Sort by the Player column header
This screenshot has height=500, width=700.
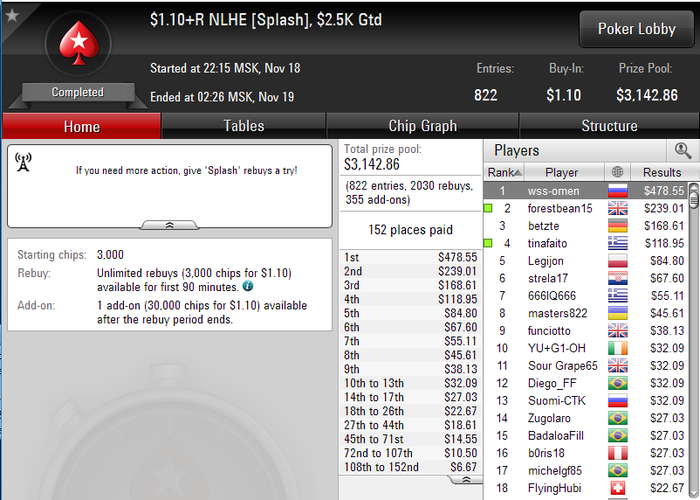coord(562,172)
